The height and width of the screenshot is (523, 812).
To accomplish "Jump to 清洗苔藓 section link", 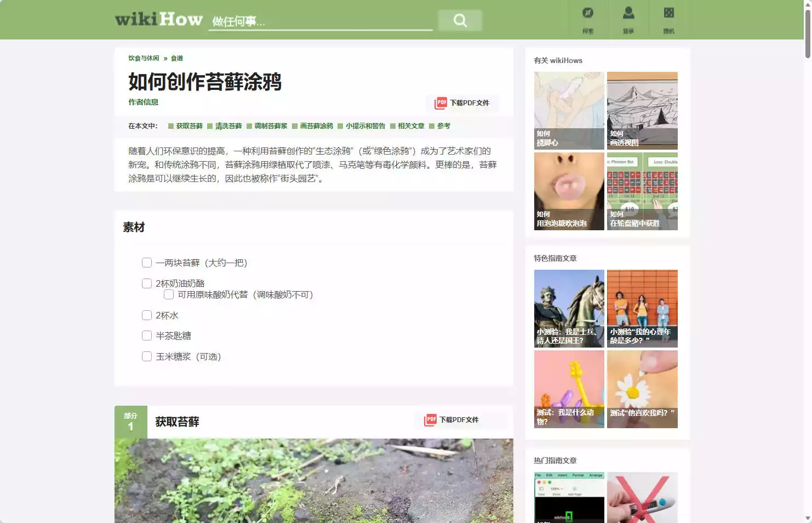I will pos(228,126).
